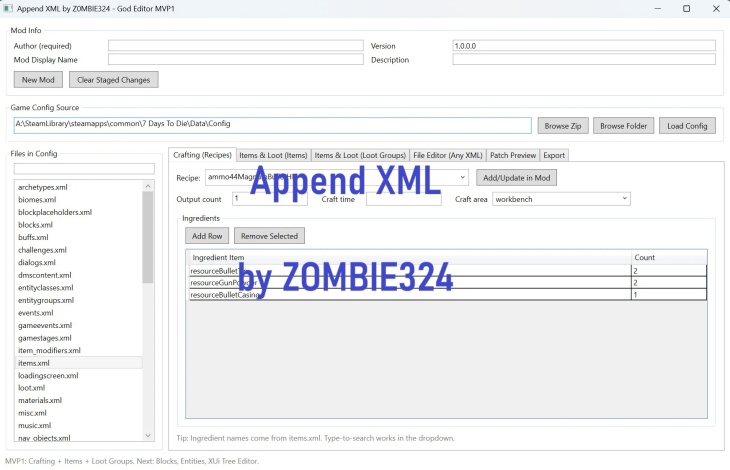Select buffs.xml in the file list
The height and width of the screenshot is (470, 730).
pyautogui.click(x=78, y=237)
